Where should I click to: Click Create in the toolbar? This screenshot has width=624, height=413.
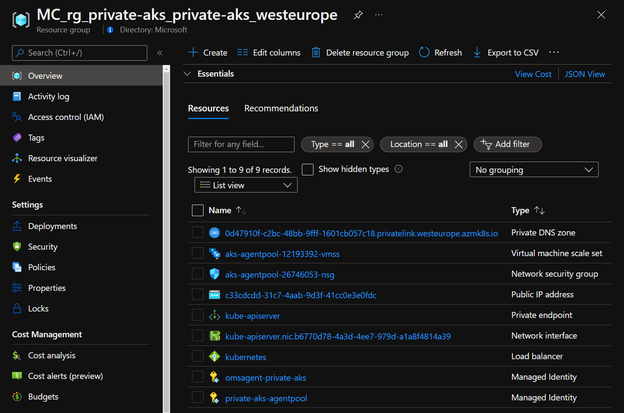coord(208,53)
